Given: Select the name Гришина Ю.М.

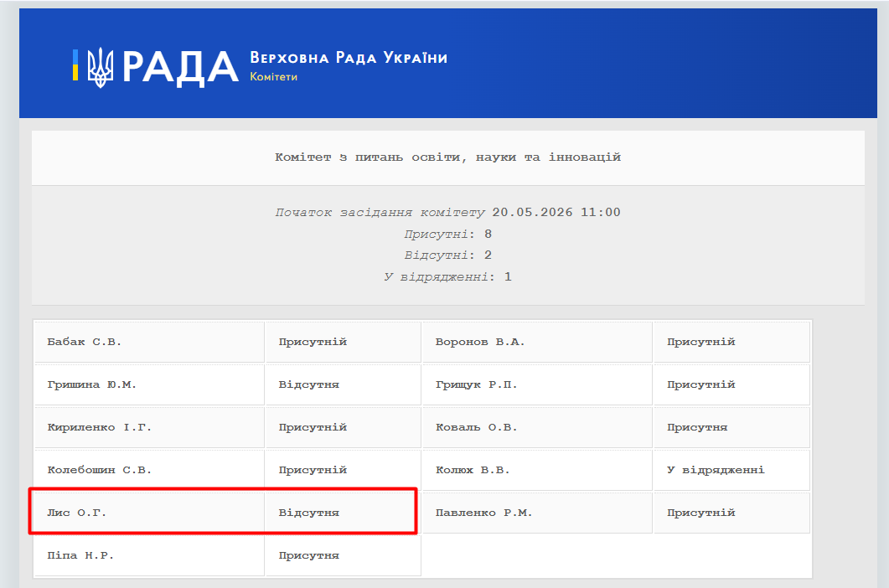Looking at the screenshot, I should pyautogui.click(x=91, y=384).
